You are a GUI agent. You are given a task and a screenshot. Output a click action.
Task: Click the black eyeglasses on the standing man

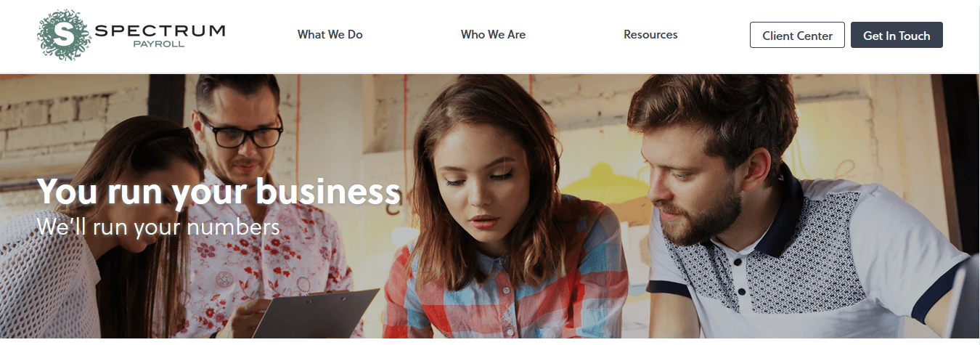click(x=241, y=131)
